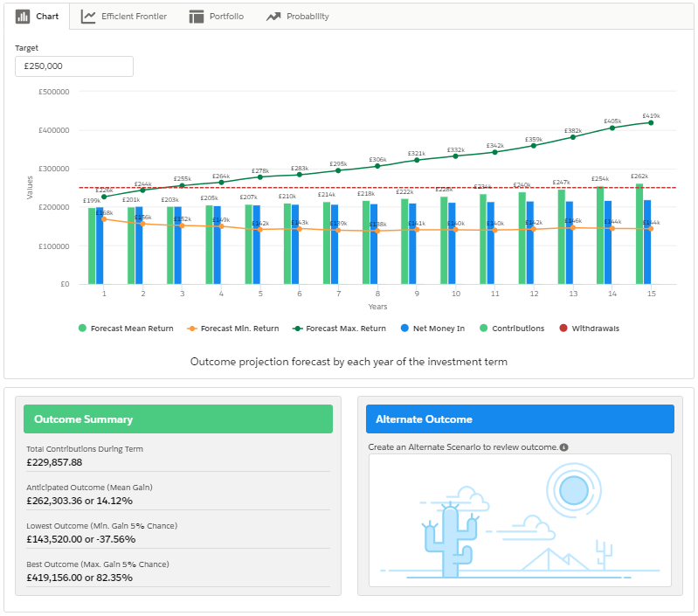698x616 pixels.
Task: Toggle Forecast Max. Return legend series
Action: point(339,329)
